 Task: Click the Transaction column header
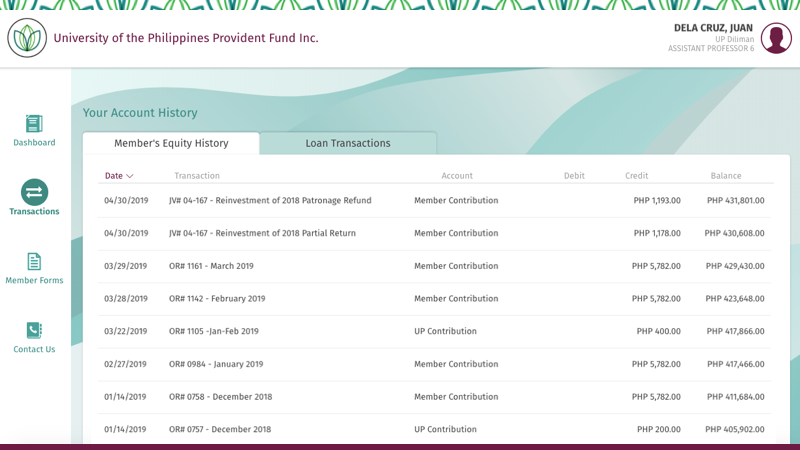(x=197, y=176)
